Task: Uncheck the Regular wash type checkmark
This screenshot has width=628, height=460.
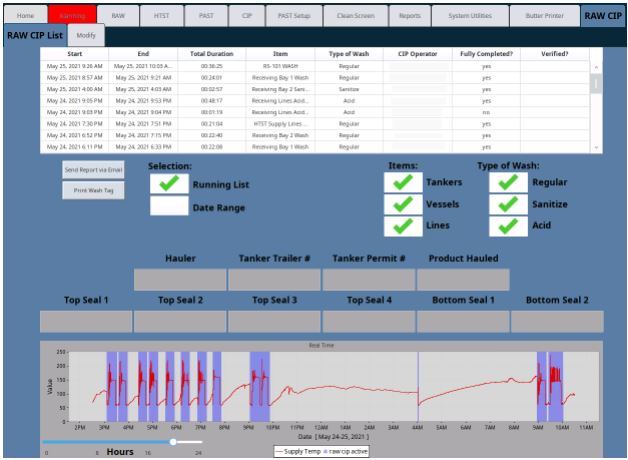Action: click(508, 182)
